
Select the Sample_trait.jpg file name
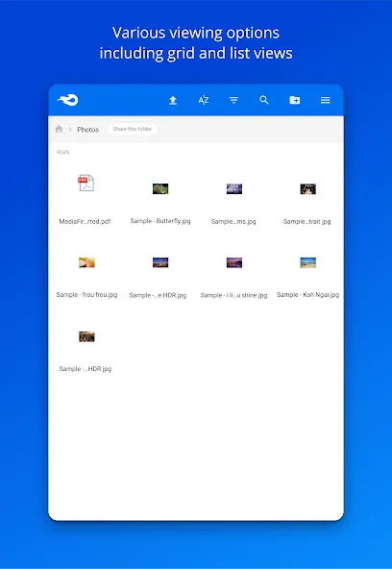(x=307, y=221)
